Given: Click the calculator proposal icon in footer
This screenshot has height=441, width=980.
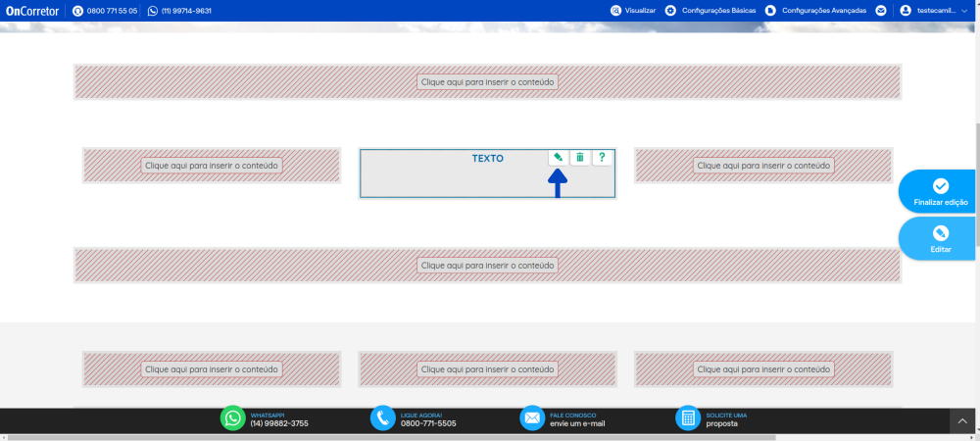Looking at the screenshot, I should (688, 418).
